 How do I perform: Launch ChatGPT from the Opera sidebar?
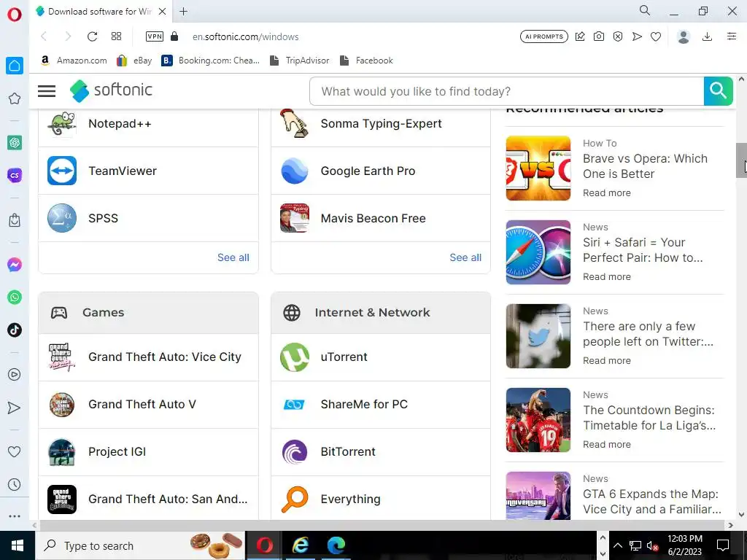click(x=15, y=142)
